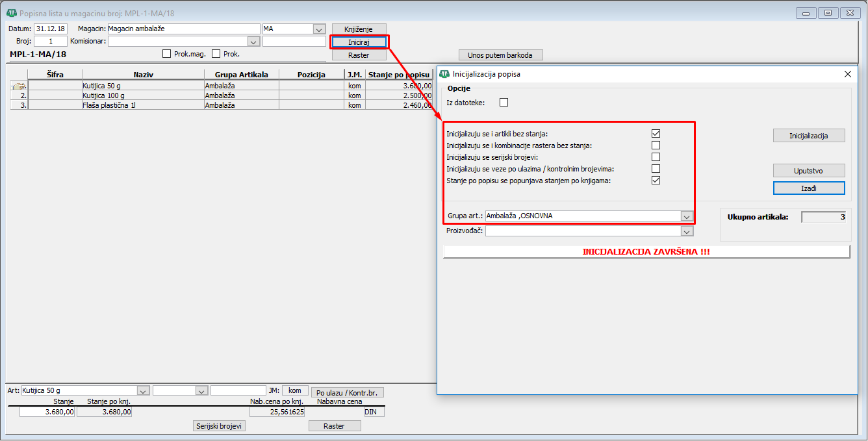Screen dimensions: 868x441
Task: Click the Datum input field
Action: pos(51,29)
